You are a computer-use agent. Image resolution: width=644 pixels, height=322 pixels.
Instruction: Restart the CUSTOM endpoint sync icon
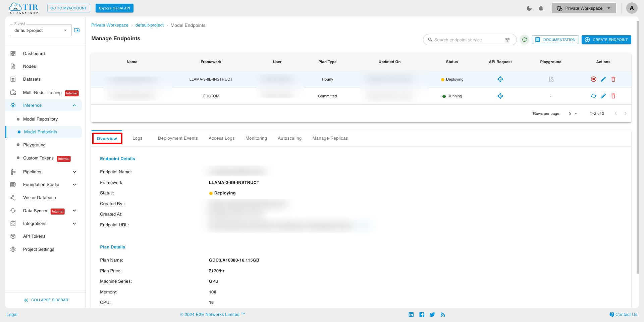pos(593,96)
